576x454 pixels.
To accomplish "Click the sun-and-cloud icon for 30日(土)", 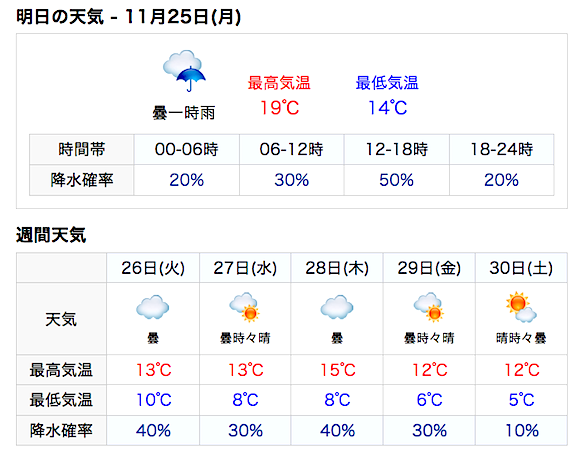I will [521, 307].
